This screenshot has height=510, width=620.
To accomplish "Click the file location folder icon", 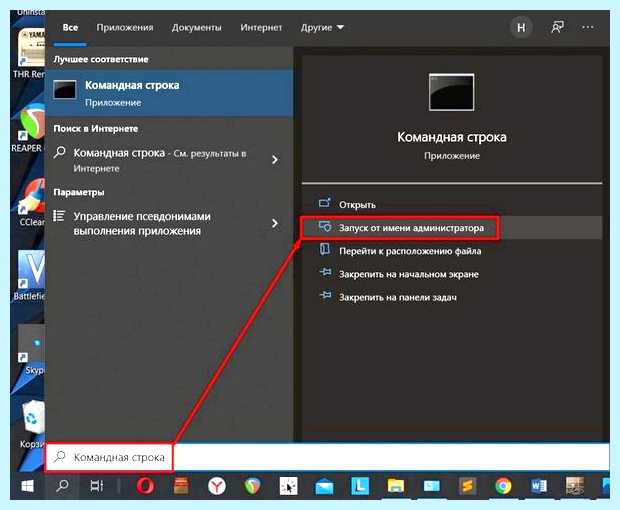I will tap(325, 249).
